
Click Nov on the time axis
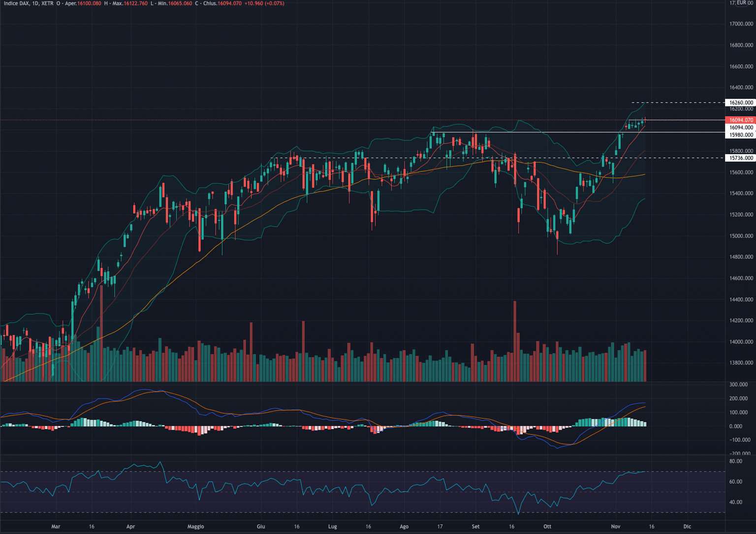coord(616,527)
